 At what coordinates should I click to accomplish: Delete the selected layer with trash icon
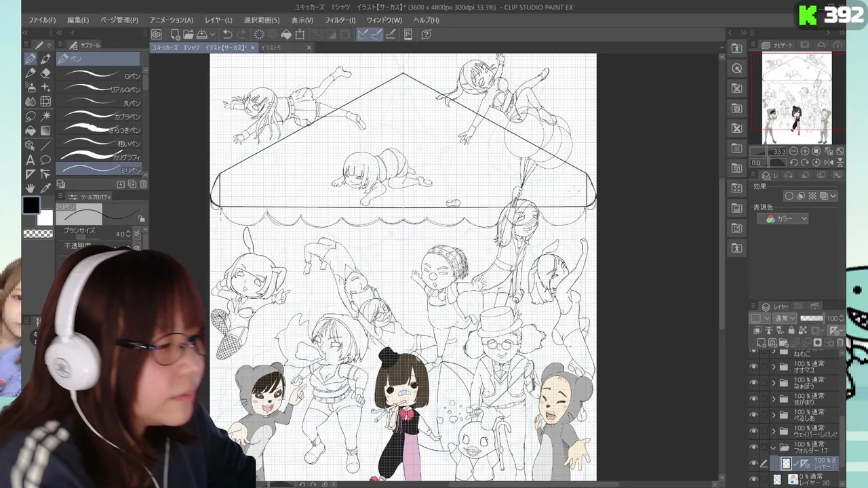coord(840,343)
